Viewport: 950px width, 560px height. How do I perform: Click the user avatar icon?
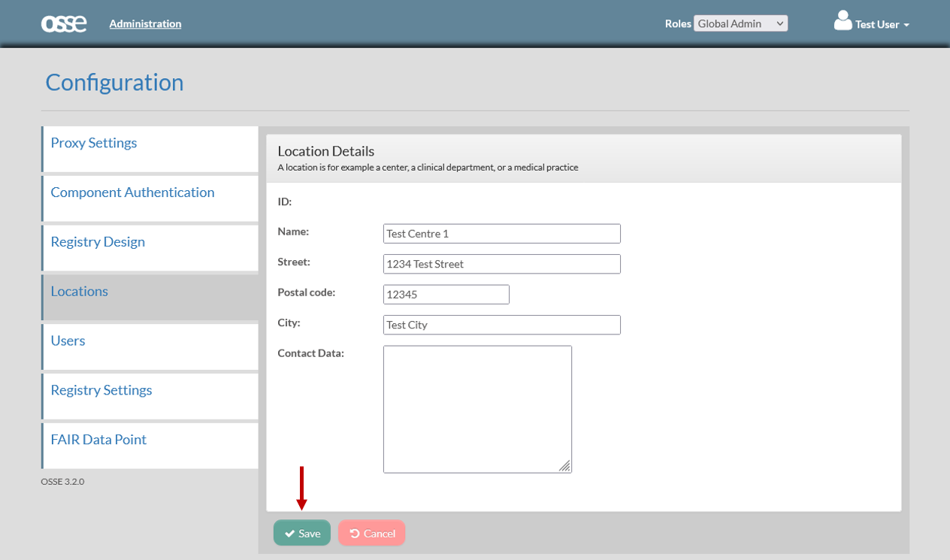click(x=843, y=21)
